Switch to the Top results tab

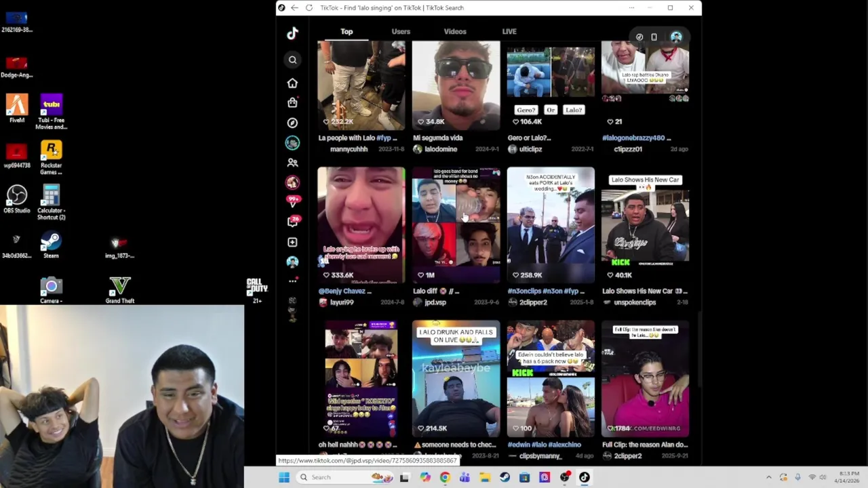[347, 31]
